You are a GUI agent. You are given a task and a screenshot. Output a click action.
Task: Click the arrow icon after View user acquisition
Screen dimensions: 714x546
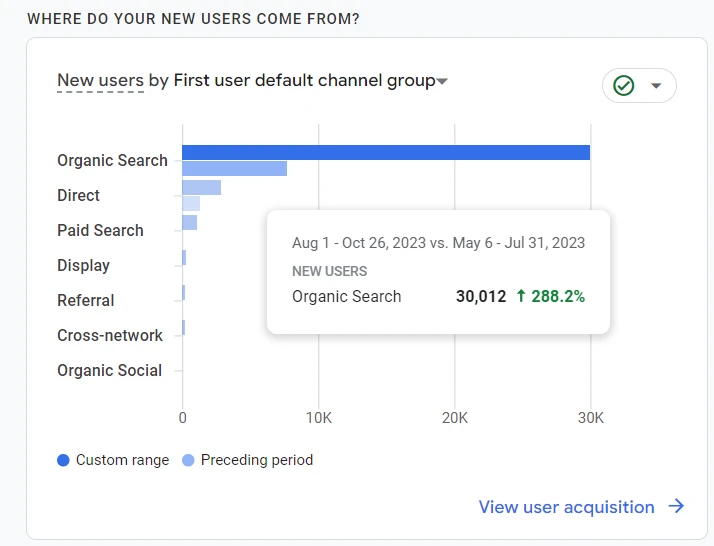[677, 506]
